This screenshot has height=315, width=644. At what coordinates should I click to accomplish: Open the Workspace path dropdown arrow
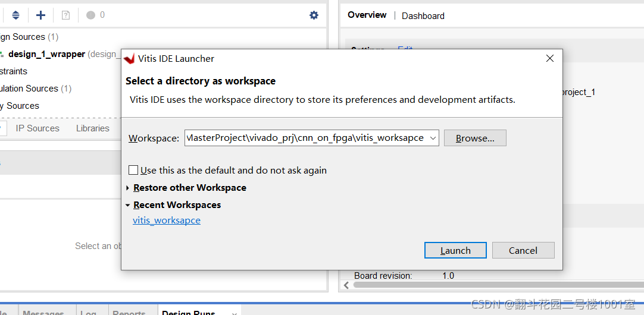coord(433,138)
